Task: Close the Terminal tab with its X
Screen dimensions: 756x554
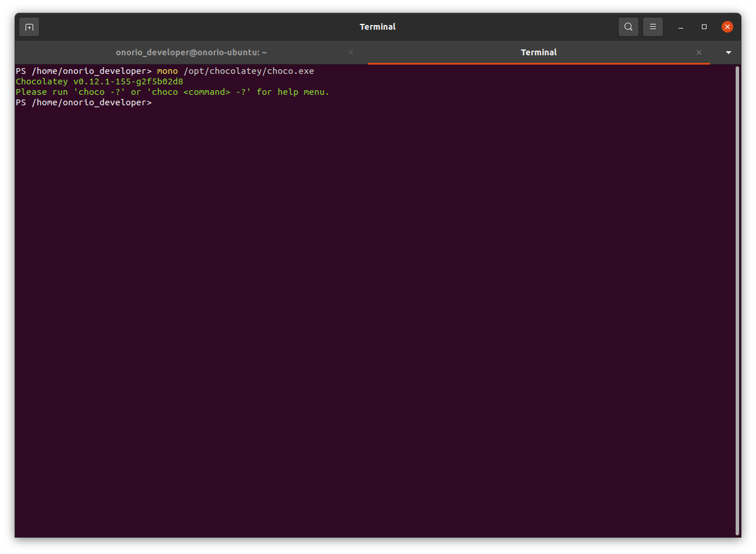Action: click(x=698, y=52)
